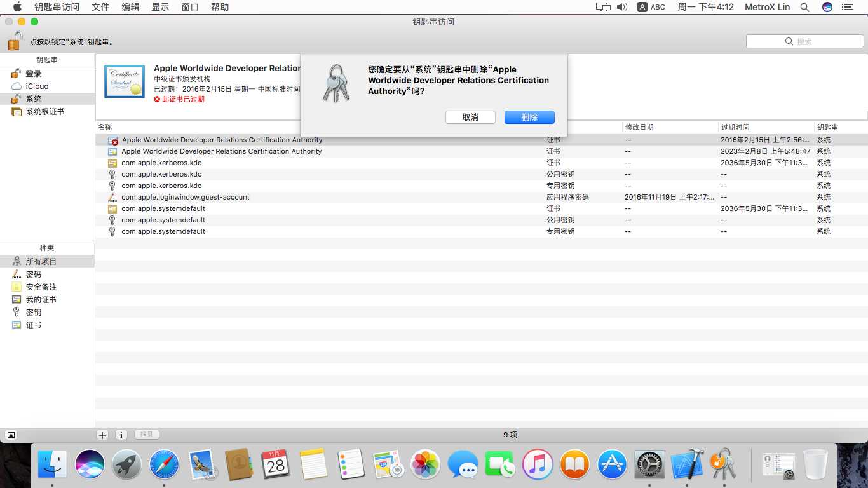Open Photos from the Dock
This screenshot has width=868, height=488.
pyautogui.click(x=426, y=464)
